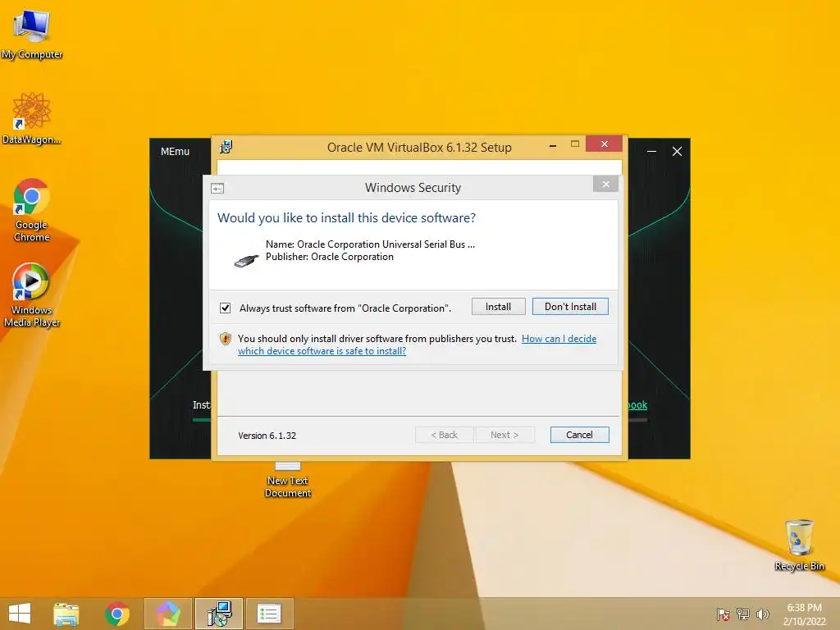Screen dimensions: 840x630
Task: Open Chrome from the taskbar
Action: 116,614
